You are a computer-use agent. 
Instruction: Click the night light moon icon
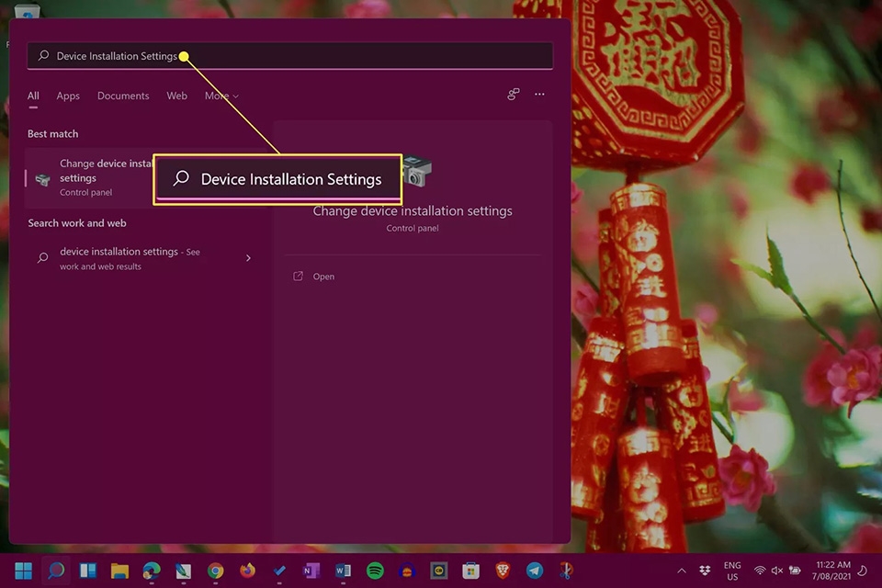pos(865,570)
